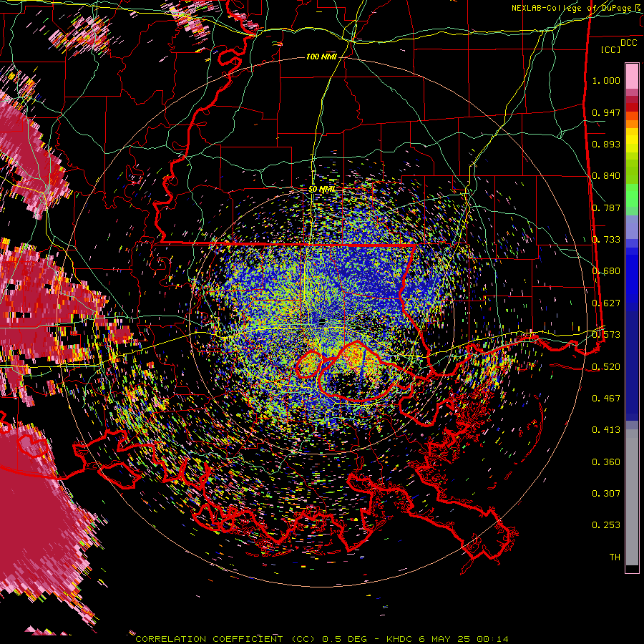The image size is (644, 644).
Task: Click the 0.680 scale value
Action: click(606, 271)
